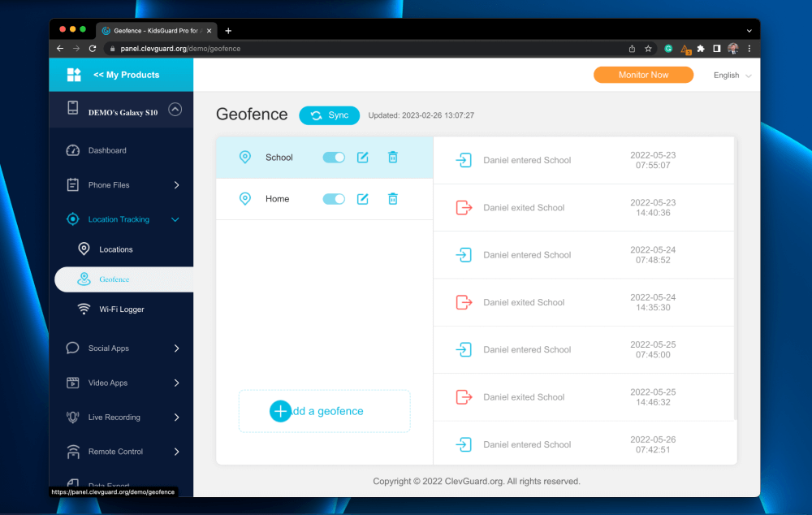Click the first Daniel entered School entry icon
Viewport: 812px width, 515px height.
click(464, 160)
